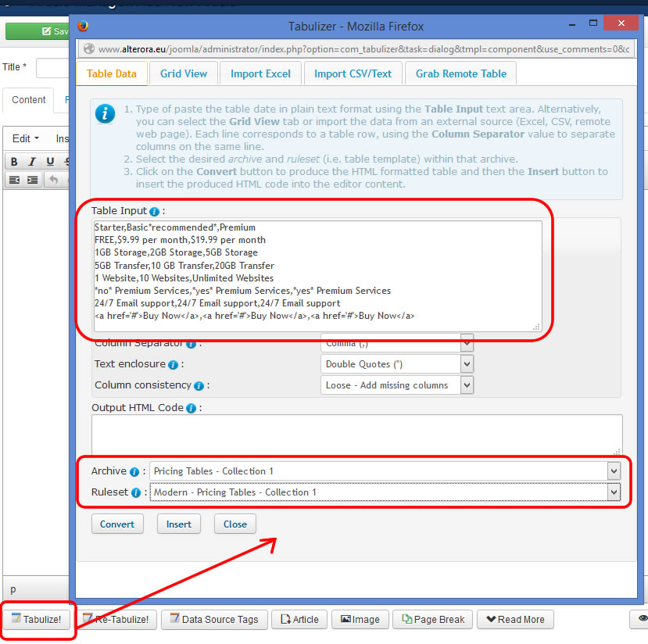Click the Column consistency help icon
Viewport: 648px width, 644px height.
pyautogui.click(x=199, y=386)
